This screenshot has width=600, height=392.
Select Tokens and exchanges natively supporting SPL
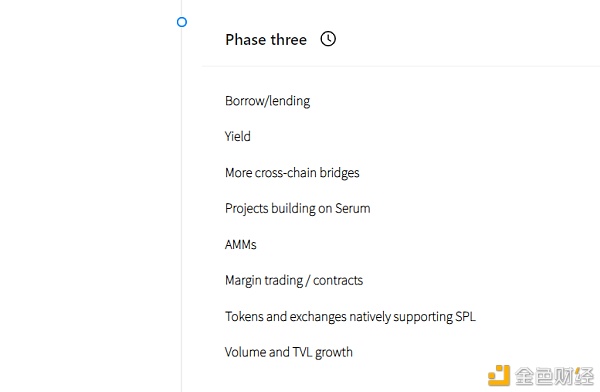(350, 317)
